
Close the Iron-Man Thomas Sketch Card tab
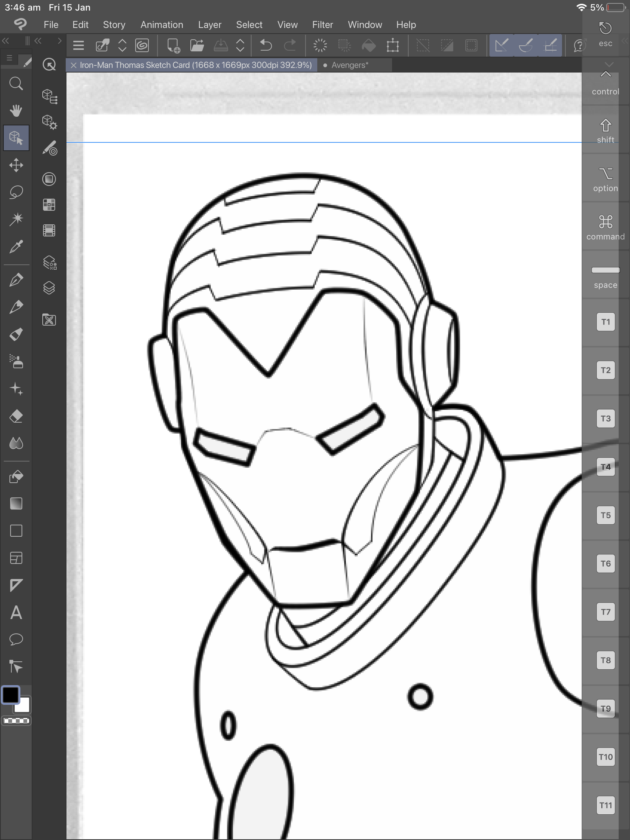click(x=74, y=65)
